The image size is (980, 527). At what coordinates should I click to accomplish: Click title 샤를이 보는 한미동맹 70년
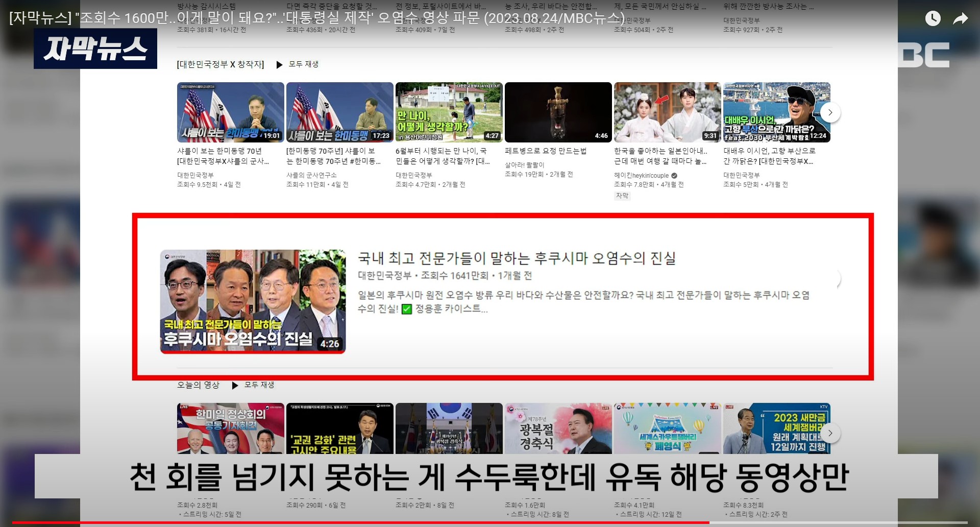223,156
